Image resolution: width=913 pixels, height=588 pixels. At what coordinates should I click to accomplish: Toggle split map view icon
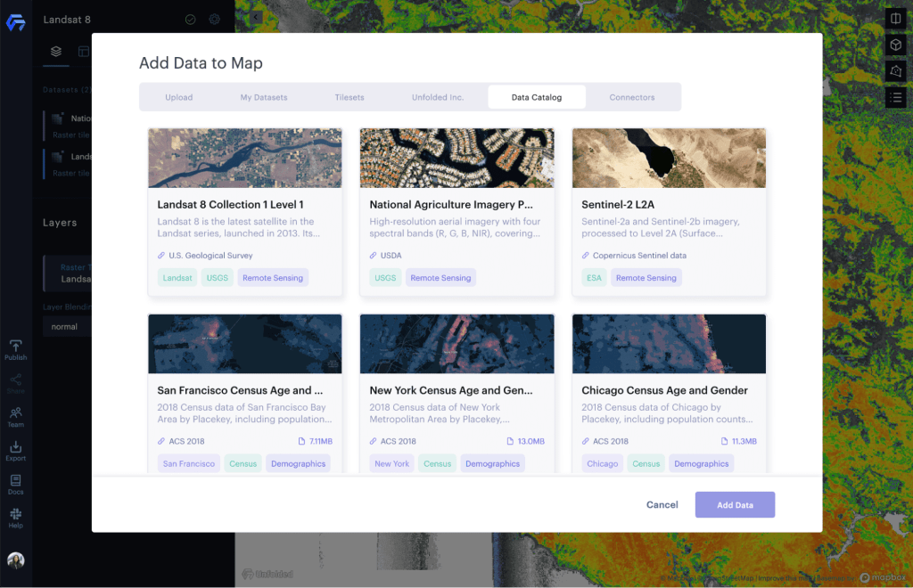(895, 19)
